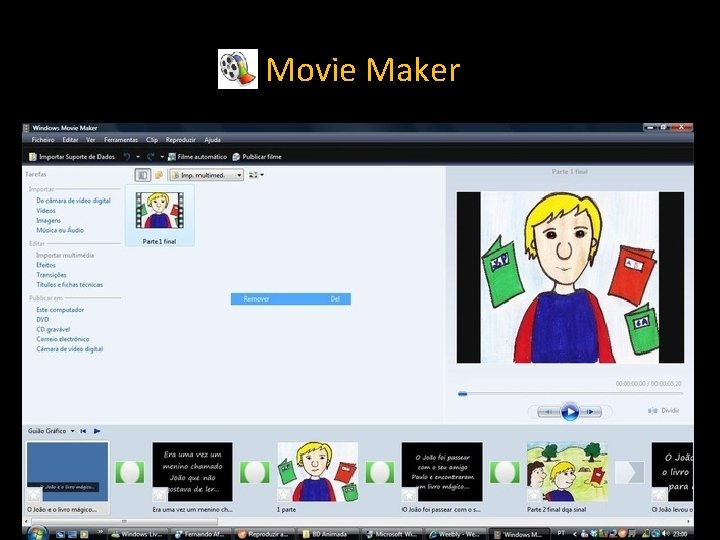Publish to CD gravável
This screenshot has width=720, height=540.
(53, 329)
